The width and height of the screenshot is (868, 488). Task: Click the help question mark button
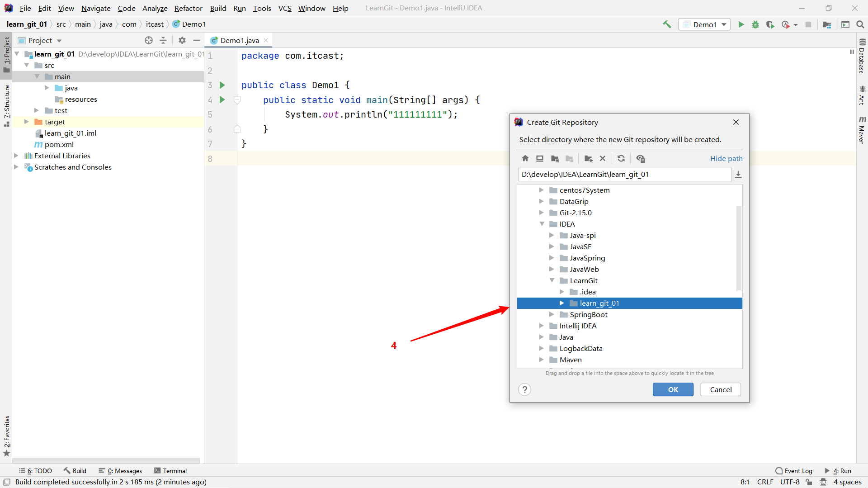[x=524, y=389]
